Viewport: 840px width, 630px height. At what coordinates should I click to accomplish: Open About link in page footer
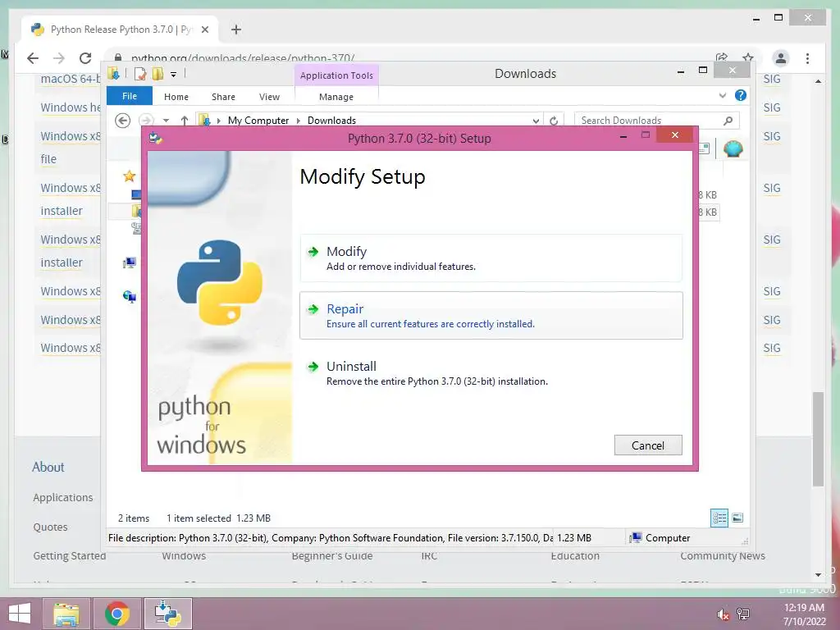click(x=48, y=467)
